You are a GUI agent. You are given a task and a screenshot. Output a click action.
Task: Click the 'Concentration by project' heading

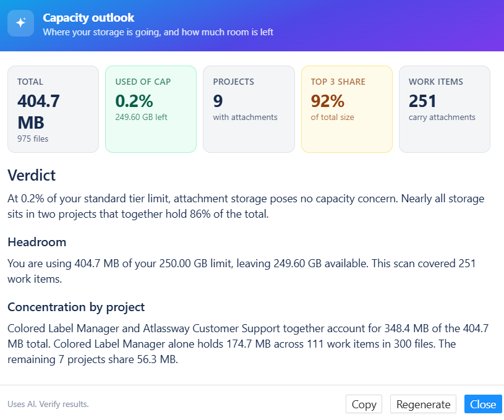pos(76,307)
